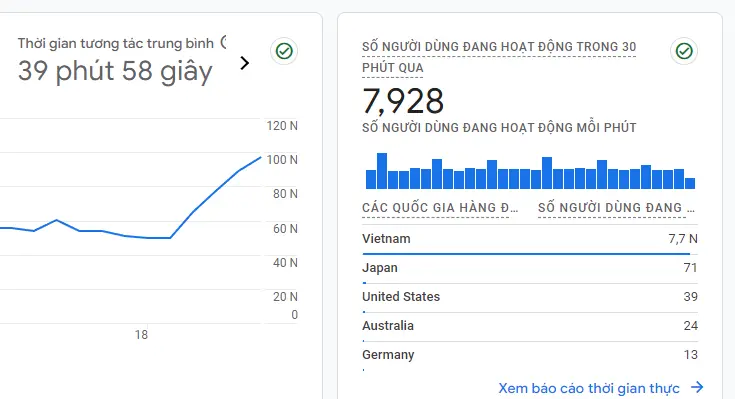This screenshot has height=399, width=735.
Task: Select the Japan country row
Action: coord(530,269)
